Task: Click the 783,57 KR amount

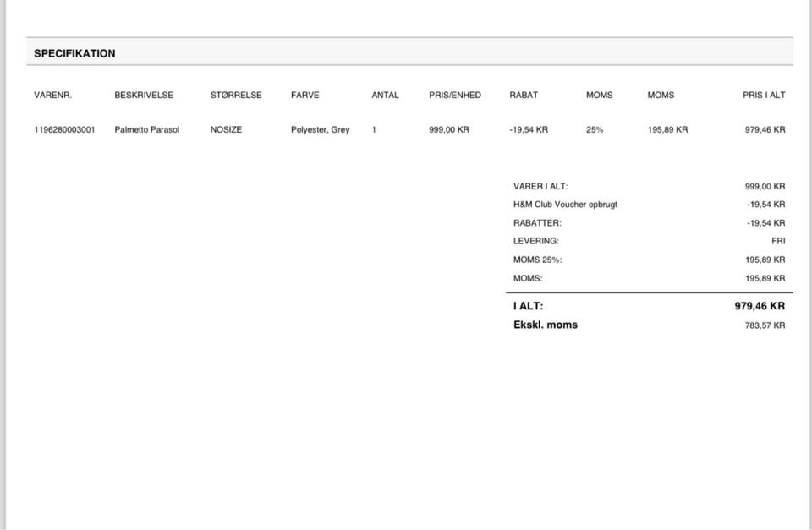Action: [x=765, y=325]
